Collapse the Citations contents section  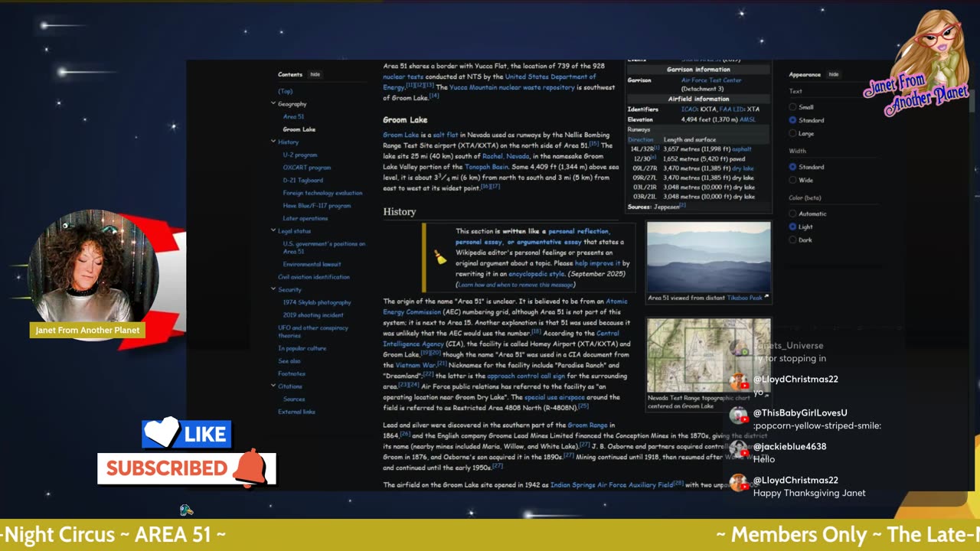[x=273, y=386]
